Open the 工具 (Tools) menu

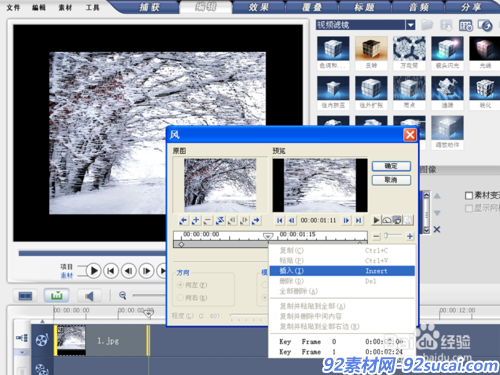[92, 7]
